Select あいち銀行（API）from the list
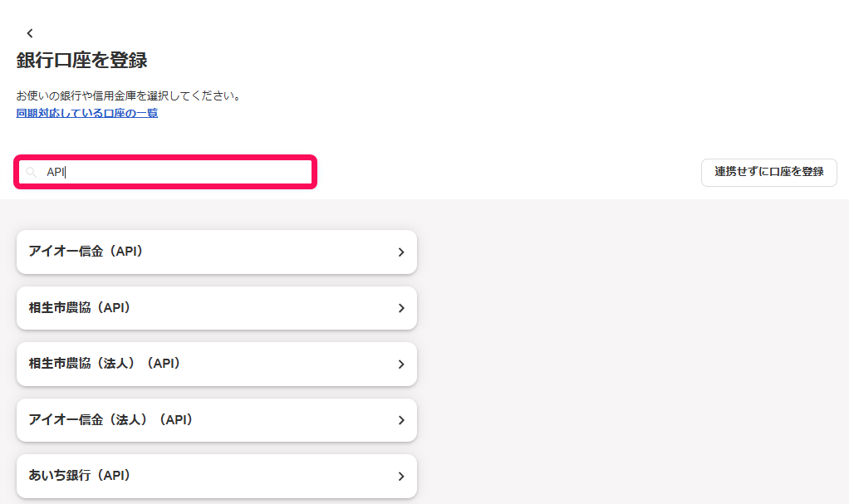The image size is (849, 504). [x=217, y=476]
